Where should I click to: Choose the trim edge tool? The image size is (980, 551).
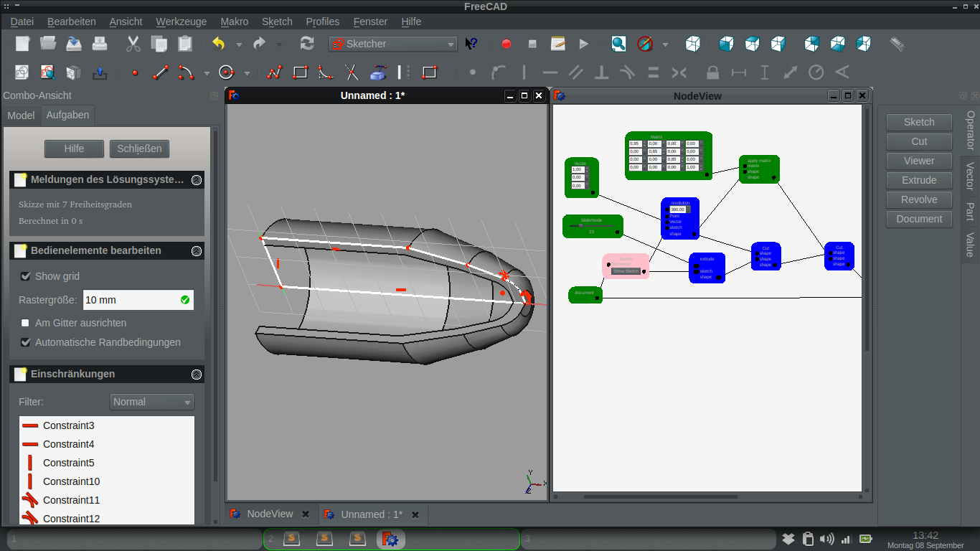[352, 72]
